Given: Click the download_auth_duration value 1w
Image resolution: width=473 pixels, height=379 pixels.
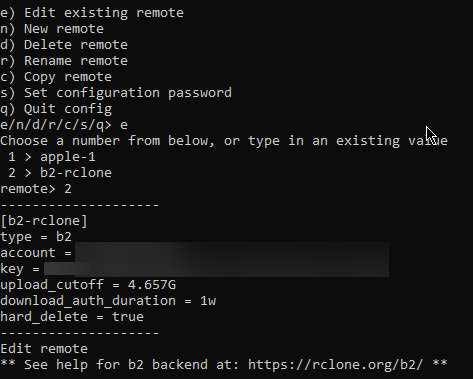Looking at the screenshot, I should pos(208,301).
